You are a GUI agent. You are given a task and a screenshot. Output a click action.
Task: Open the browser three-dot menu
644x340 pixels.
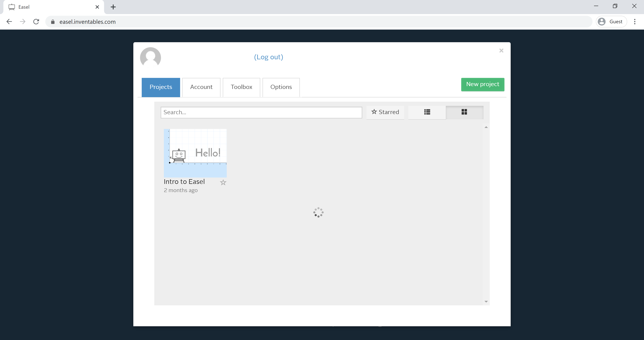tap(634, 22)
